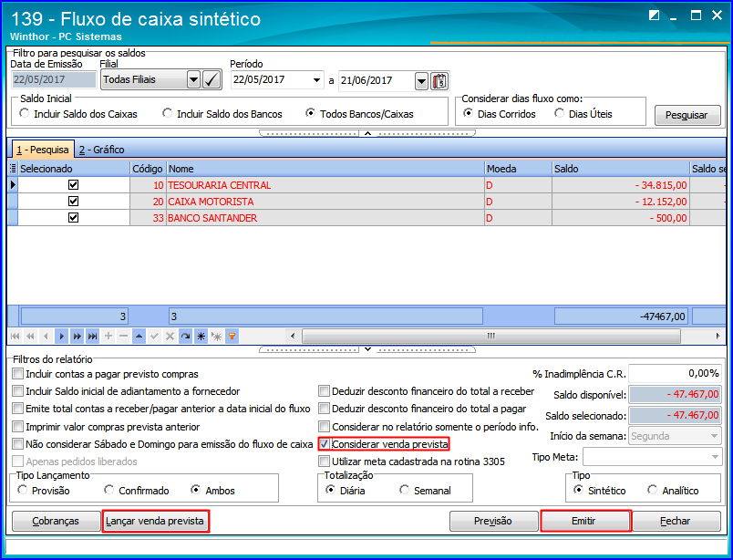Screen dimensions: 733x560
Task: Click the grid options icon left of Selecionado
Action: point(13,169)
